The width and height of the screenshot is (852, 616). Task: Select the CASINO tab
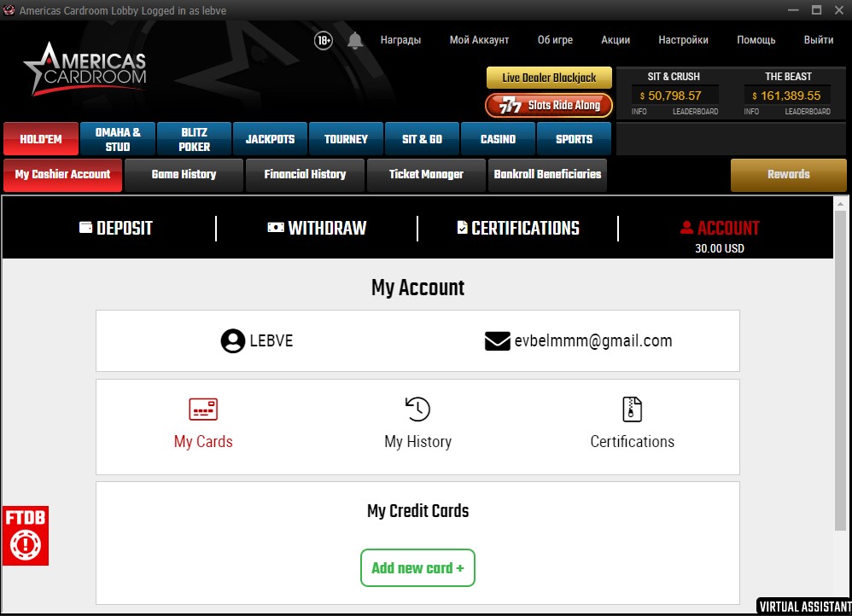click(x=499, y=139)
